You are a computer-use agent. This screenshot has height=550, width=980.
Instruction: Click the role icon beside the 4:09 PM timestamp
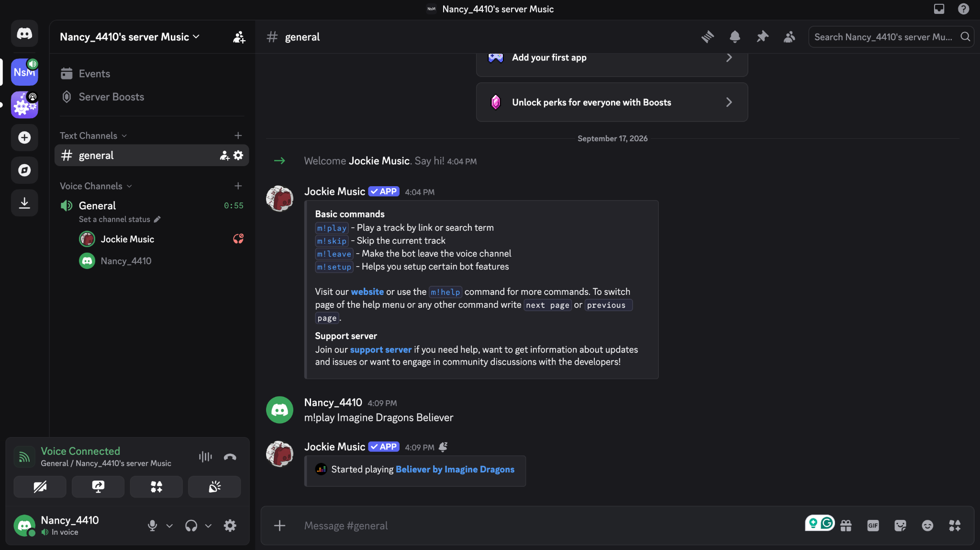pos(443,447)
